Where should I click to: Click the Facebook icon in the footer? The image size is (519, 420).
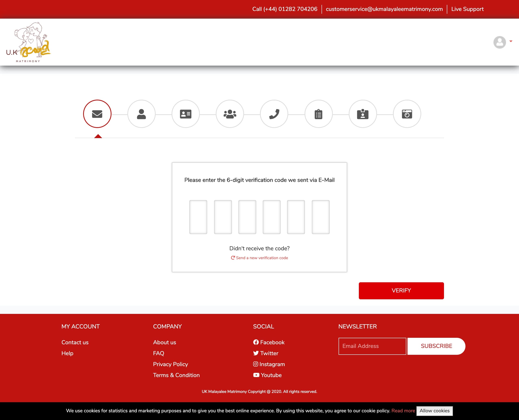pos(256,342)
